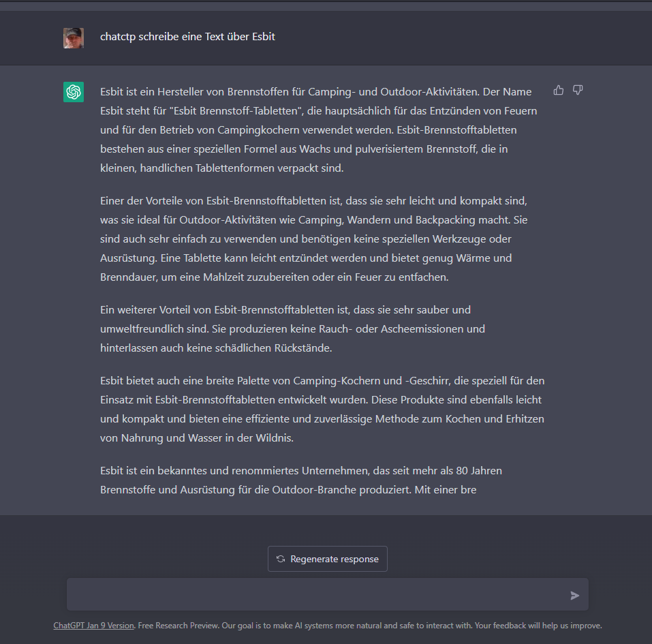The image size is (652, 644).
Task: Click the Regenerate response button label
Action: (335, 559)
